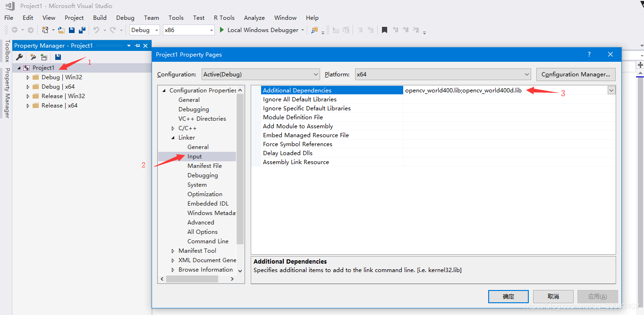
Task: Click the wrench Properties icon in Property Manager
Action: coord(19,57)
